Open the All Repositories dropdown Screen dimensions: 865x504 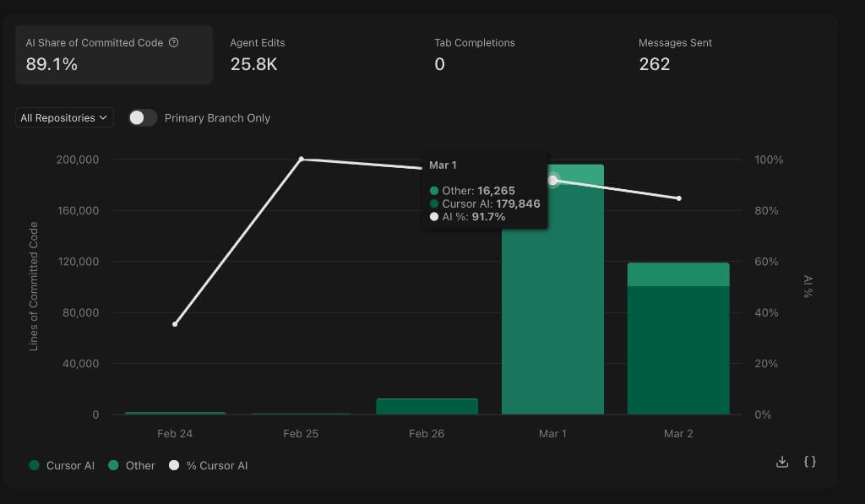63,117
